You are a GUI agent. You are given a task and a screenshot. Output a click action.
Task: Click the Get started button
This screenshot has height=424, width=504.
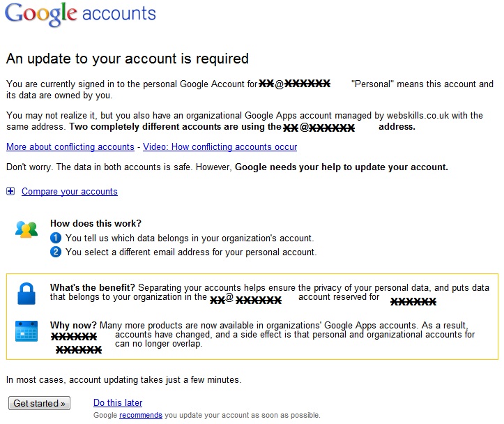pyautogui.click(x=39, y=403)
